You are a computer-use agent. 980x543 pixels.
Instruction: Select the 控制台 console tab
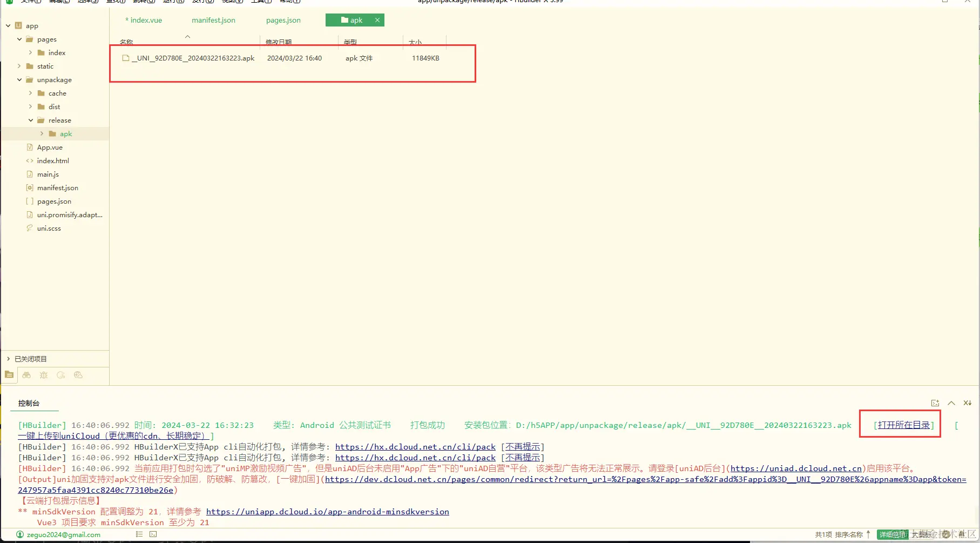click(29, 403)
